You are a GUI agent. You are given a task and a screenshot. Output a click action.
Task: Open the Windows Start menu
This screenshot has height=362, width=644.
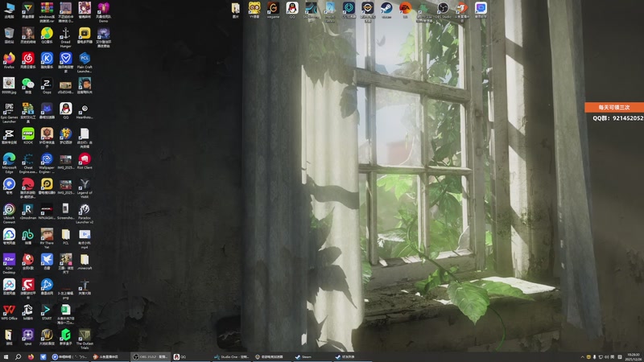6,356
